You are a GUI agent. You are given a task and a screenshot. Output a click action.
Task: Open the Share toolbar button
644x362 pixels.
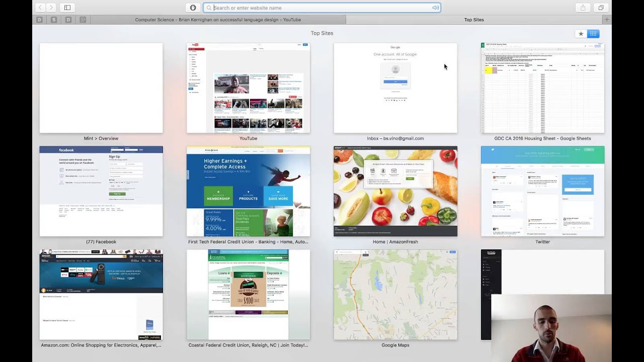(x=583, y=8)
